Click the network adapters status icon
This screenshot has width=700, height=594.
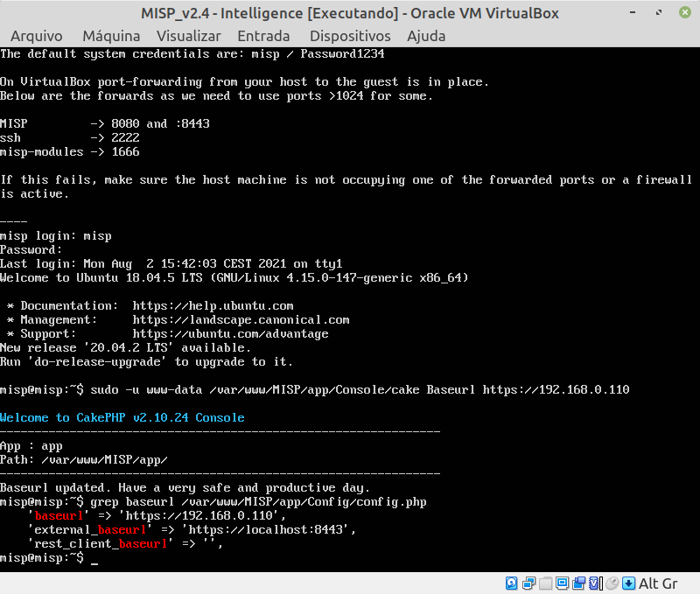pos(528,583)
